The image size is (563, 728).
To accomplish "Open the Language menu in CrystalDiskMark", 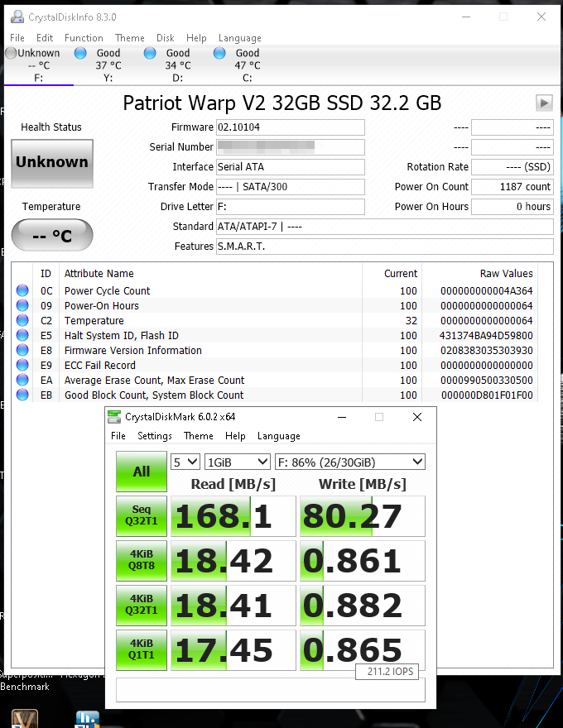I will 279,436.
